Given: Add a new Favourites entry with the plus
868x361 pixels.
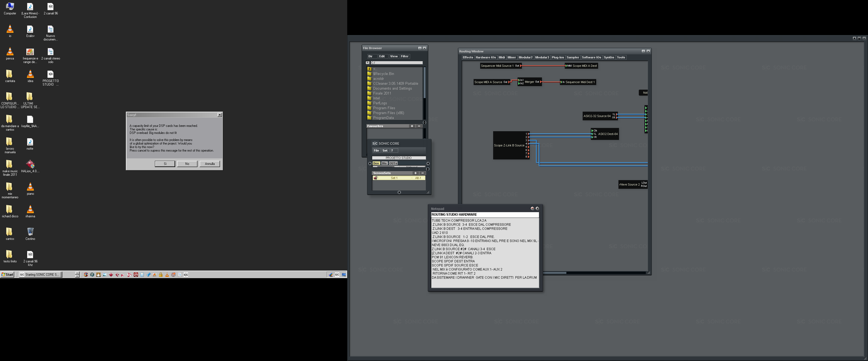Looking at the screenshot, I should pyautogui.click(x=412, y=126).
